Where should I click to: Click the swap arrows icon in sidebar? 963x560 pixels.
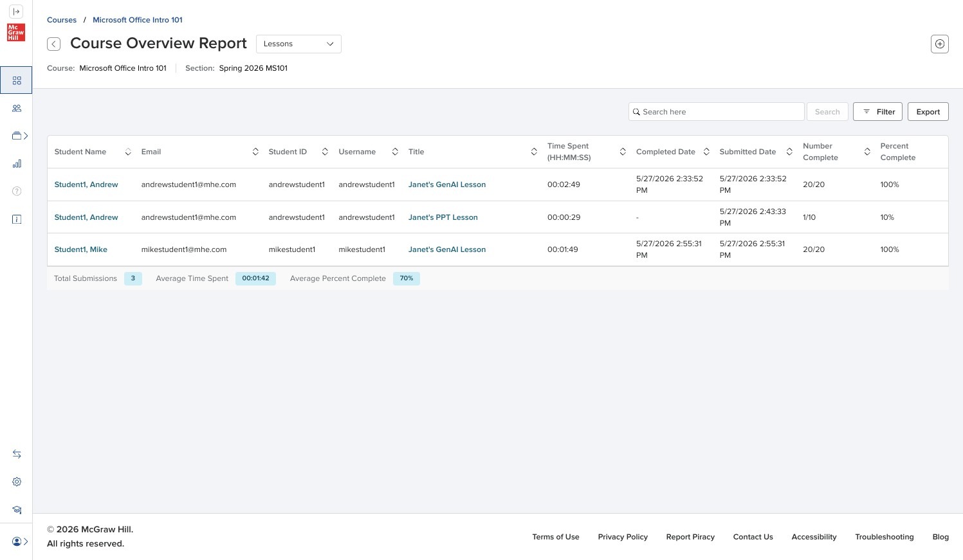(x=17, y=454)
